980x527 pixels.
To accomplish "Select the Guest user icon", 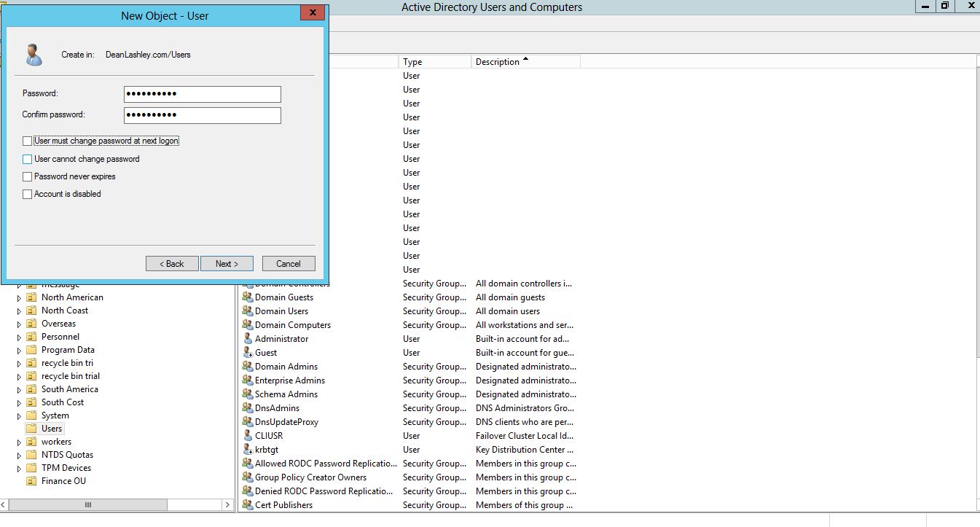I will [x=248, y=353].
